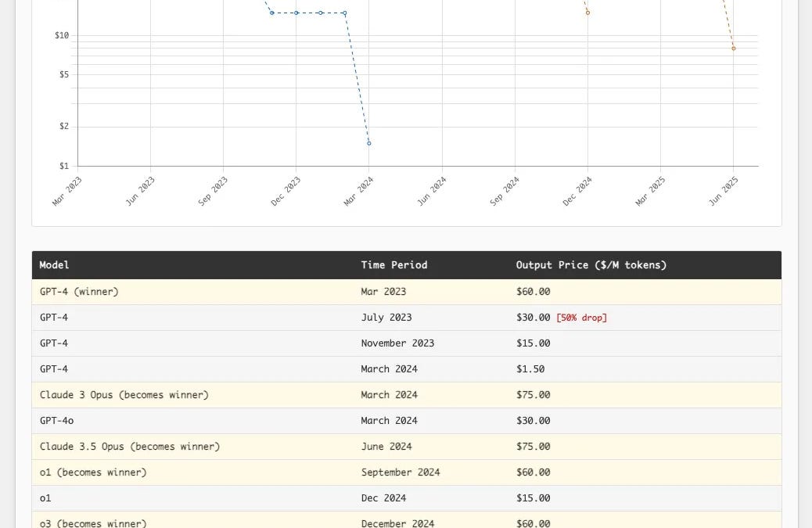Click March 2024 in the GPT-4o row
Viewport: 812px width, 528px height.
[x=390, y=421]
